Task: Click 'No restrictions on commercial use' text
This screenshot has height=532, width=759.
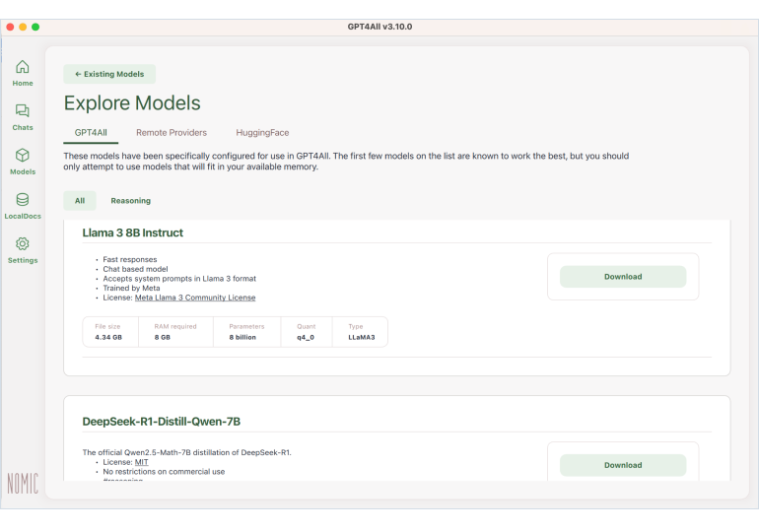Action: click(x=164, y=472)
